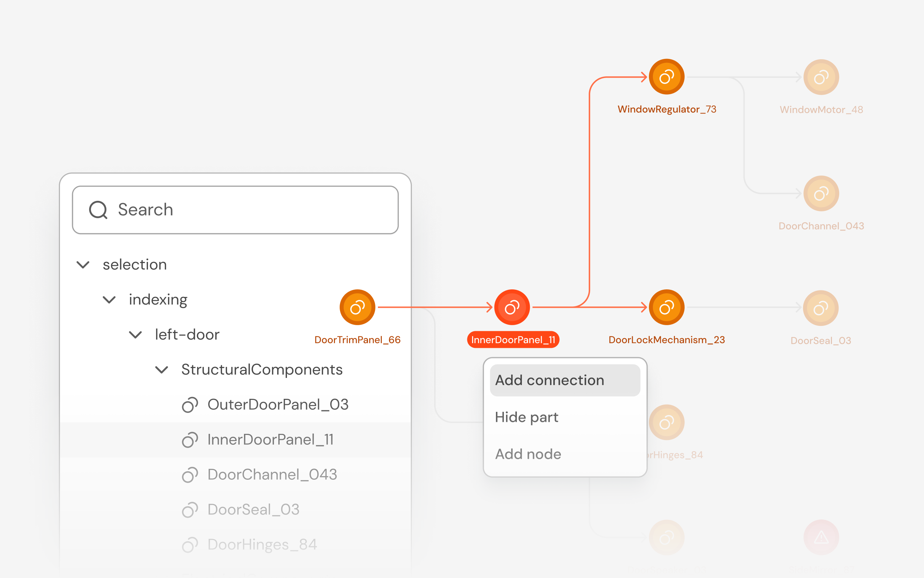Screen dimensions: 924x578
Task: Click the DoorSeal_03 graph node label
Action: click(821, 341)
